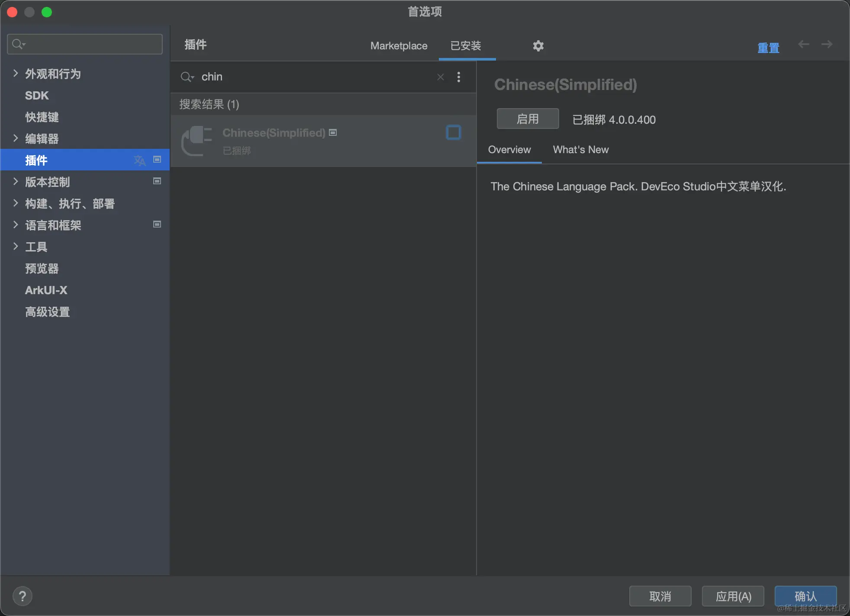Click project-level icon in 版本控制 row
Image resolution: width=850 pixels, height=616 pixels.
pyautogui.click(x=157, y=181)
